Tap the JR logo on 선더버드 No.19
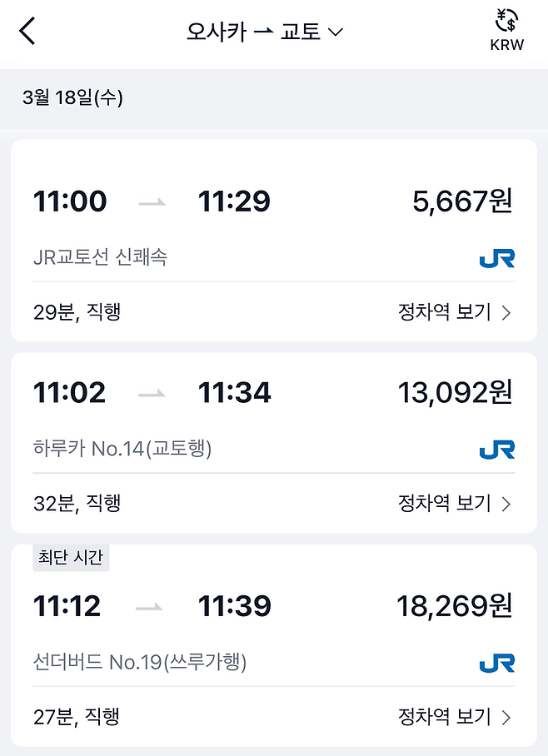Screen dimensions: 548x756 pyautogui.click(x=498, y=664)
